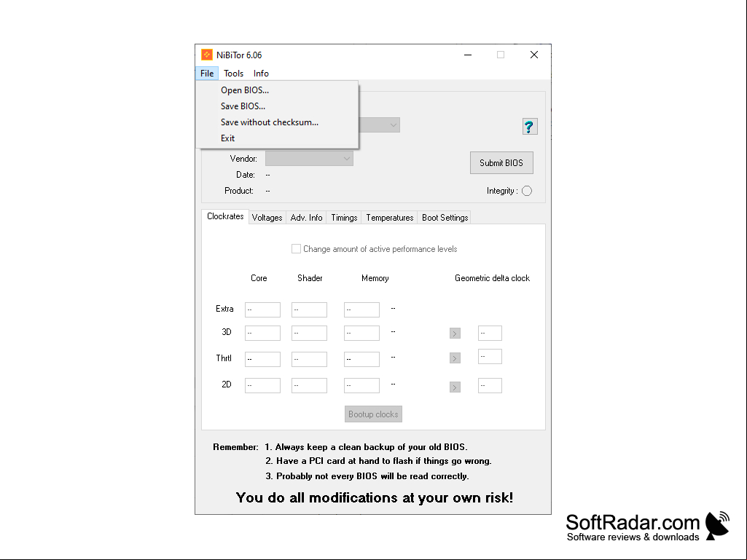Click the Thrtl geometric delta clock field

[x=490, y=356]
